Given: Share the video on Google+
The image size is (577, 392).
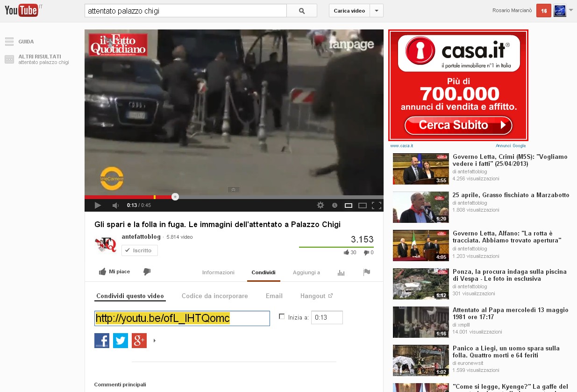Looking at the screenshot, I should (139, 341).
